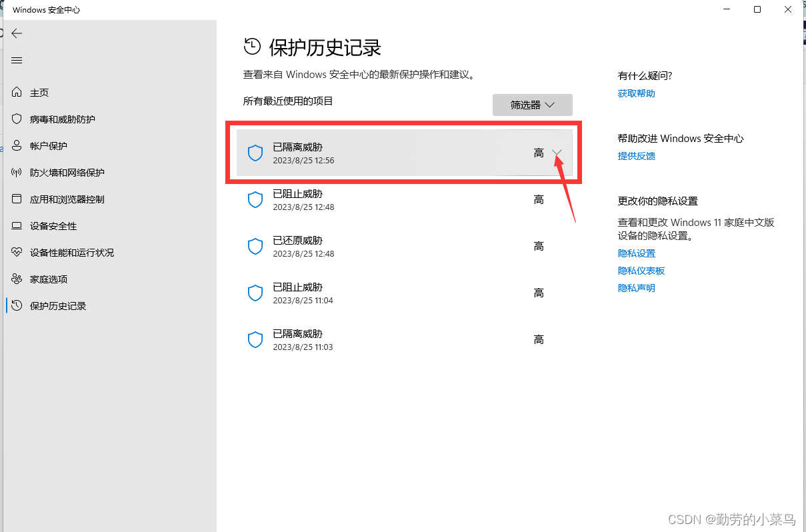Image resolution: width=806 pixels, height=532 pixels.
Task: Select the 已还原威胁 2023/8/25 12:48 entry
Action: 405,247
